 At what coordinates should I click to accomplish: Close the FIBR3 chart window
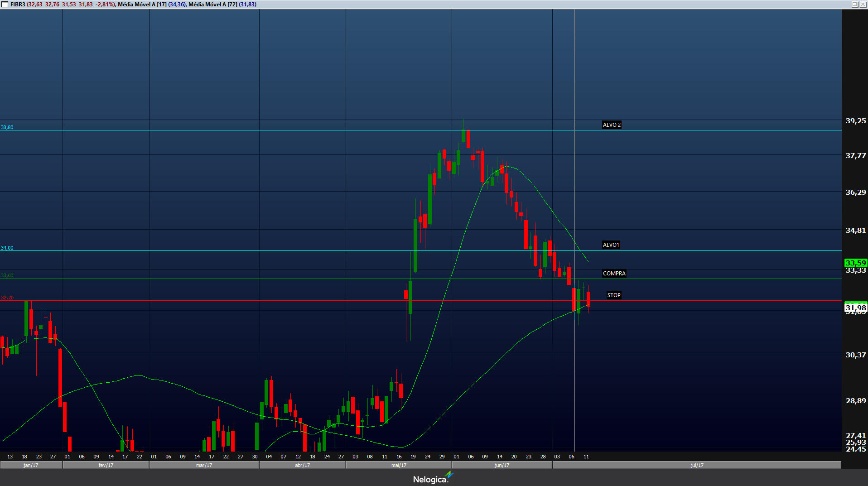pyautogui.click(x=863, y=4)
